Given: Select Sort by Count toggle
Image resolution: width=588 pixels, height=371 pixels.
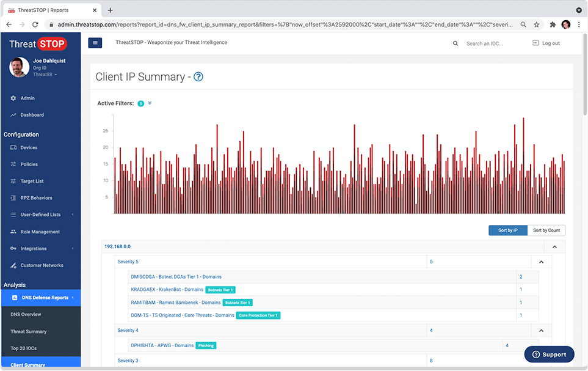Looking at the screenshot, I should click(546, 230).
